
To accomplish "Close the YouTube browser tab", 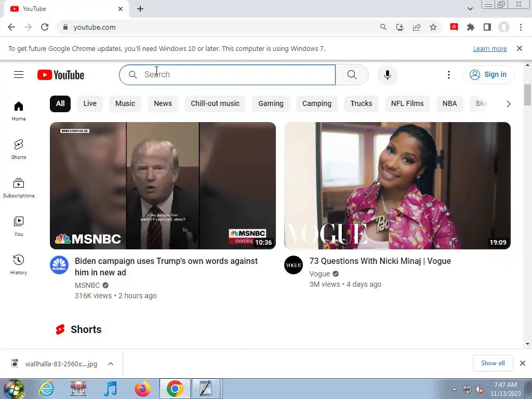I will point(121,9).
